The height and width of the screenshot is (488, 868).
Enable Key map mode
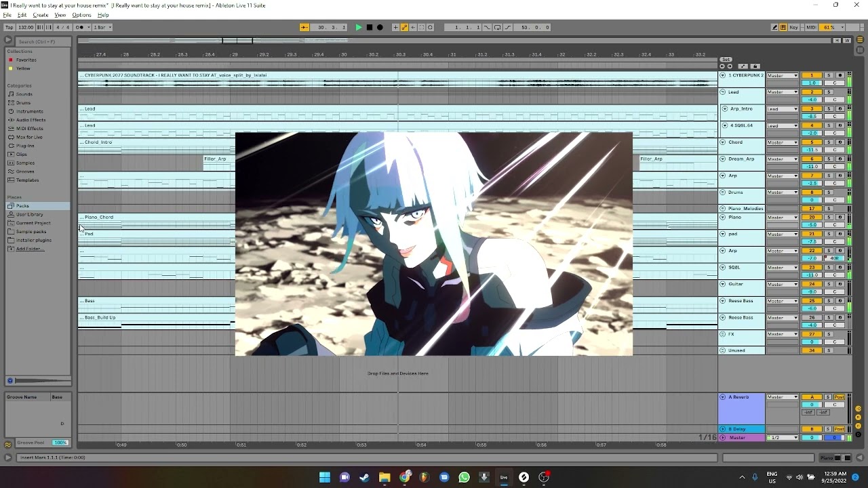click(x=794, y=27)
